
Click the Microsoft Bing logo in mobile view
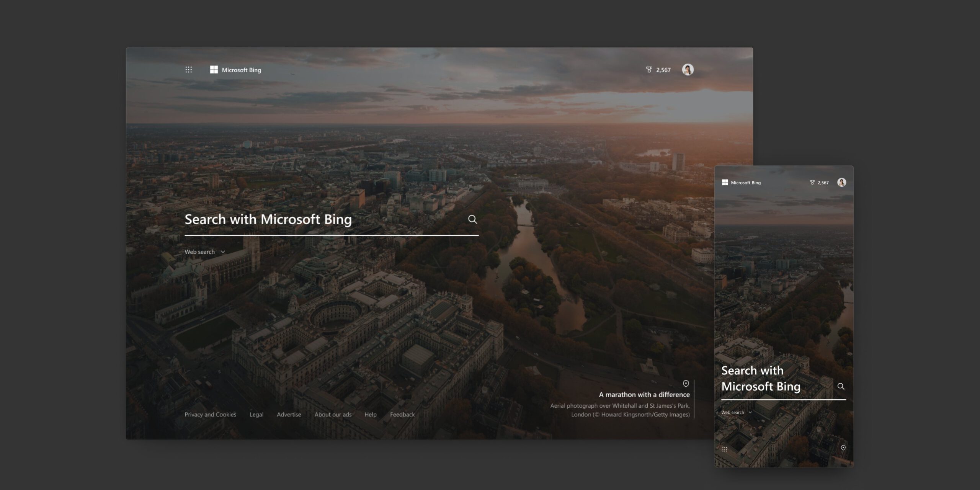[x=741, y=183]
